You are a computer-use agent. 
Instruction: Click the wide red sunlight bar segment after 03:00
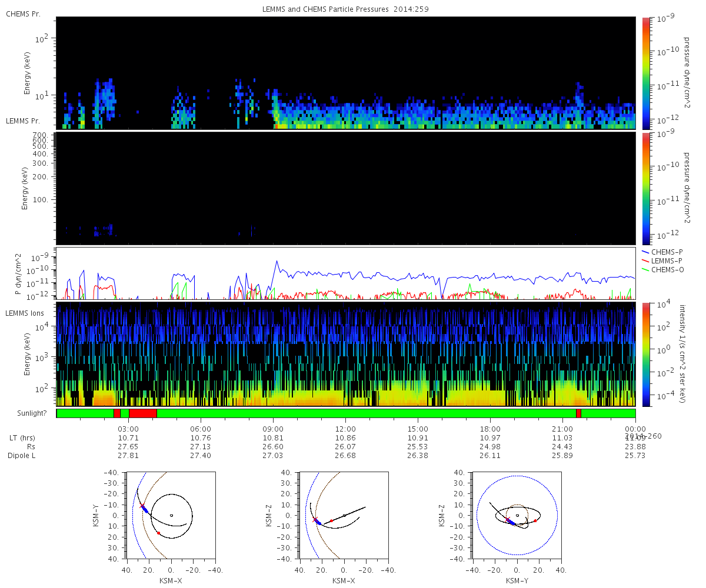[x=142, y=413]
